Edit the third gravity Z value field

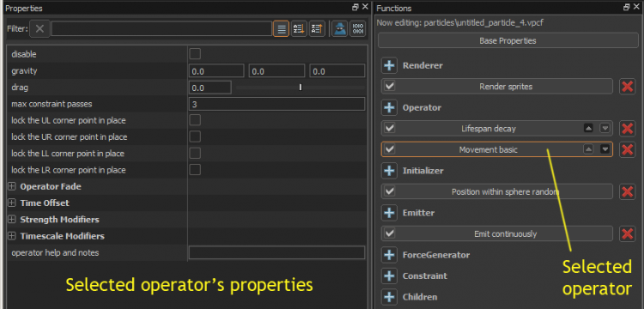point(337,71)
